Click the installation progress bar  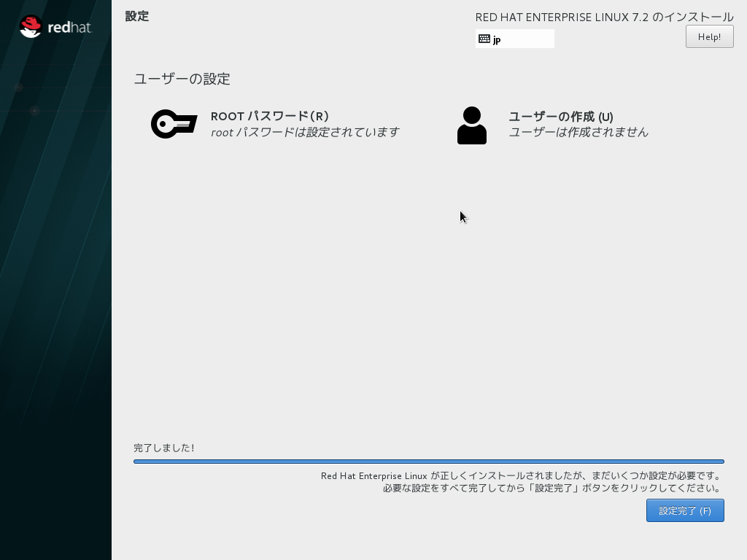(x=429, y=462)
